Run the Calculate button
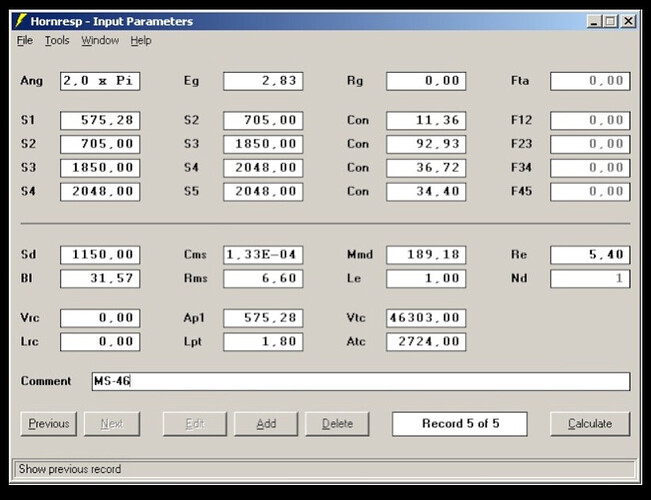This screenshot has width=651, height=500. click(590, 424)
